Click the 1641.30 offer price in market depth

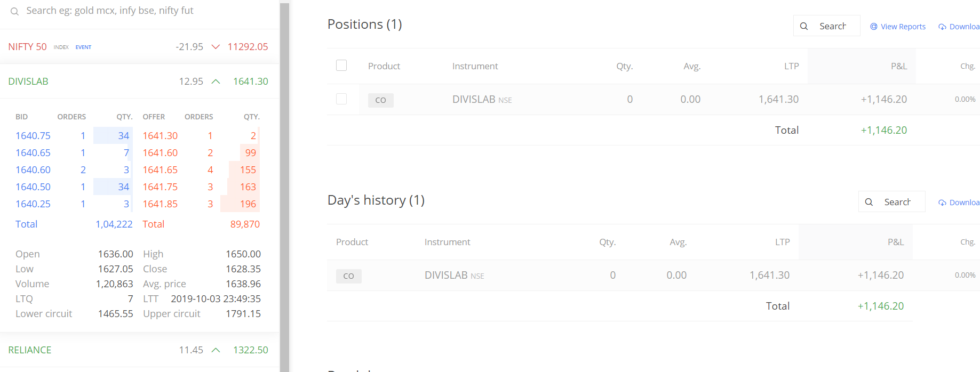click(x=160, y=136)
